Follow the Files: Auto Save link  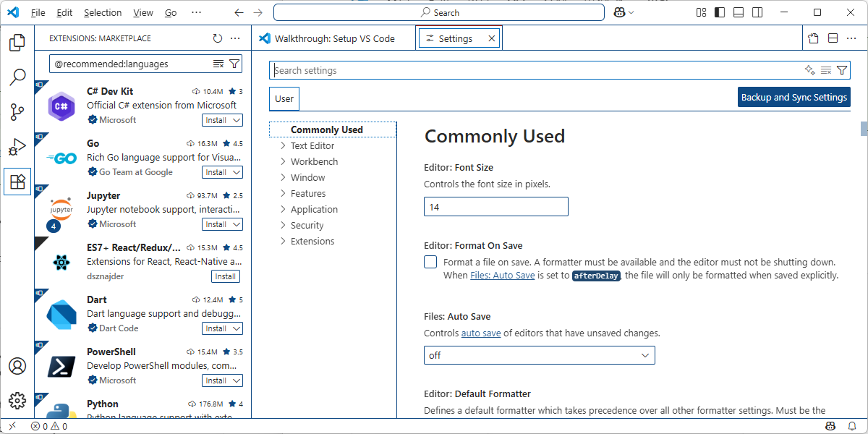(503, 276)
